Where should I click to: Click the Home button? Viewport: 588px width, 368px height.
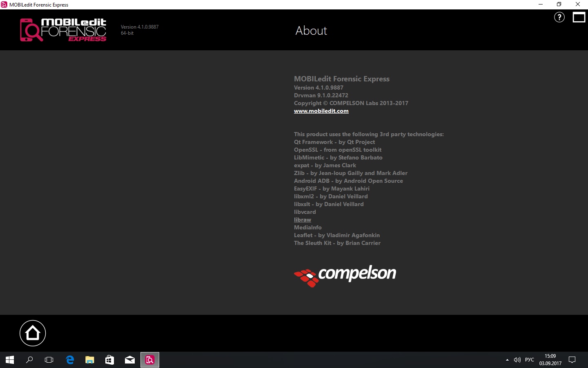[x=33, y=333]
